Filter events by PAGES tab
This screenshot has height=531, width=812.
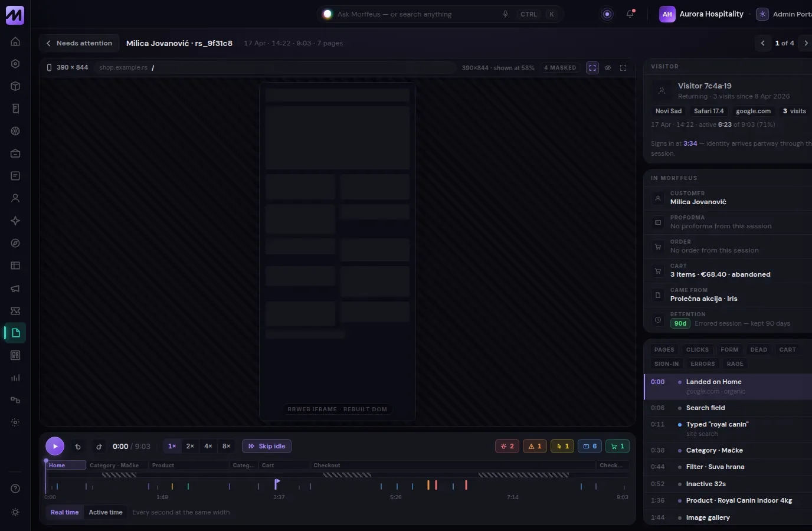pyautogui.click(x=664, y=350)
